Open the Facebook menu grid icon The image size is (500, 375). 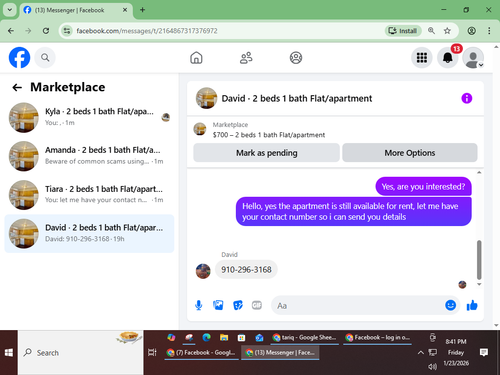pyautogui.click(x=422, y=58)
